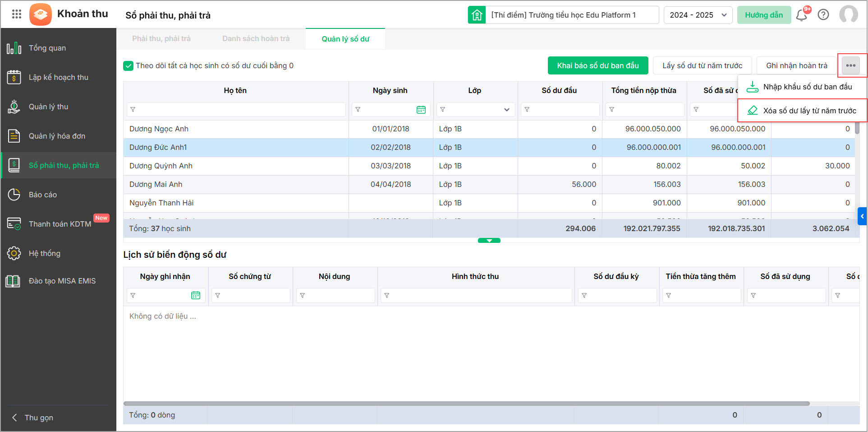This screenshot has height=432, width=868.
Task: Open the app grid launcher icon
Action: tap(17, 14)
